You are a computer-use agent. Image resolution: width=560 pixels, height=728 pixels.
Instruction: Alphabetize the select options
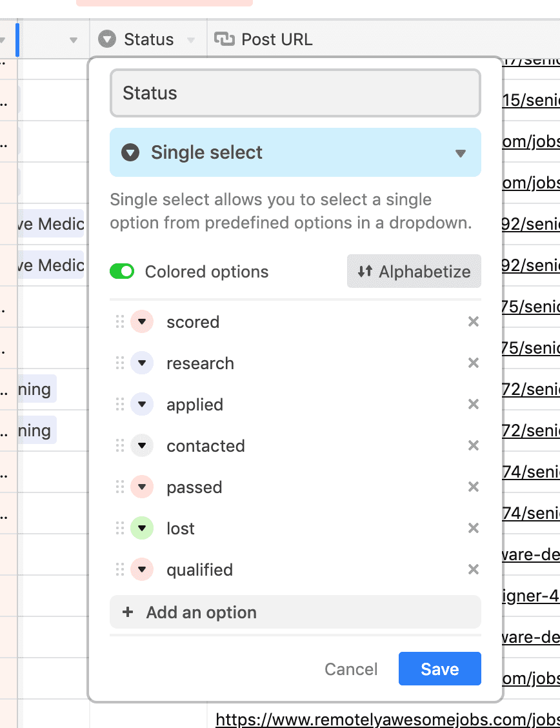(414, 271)
